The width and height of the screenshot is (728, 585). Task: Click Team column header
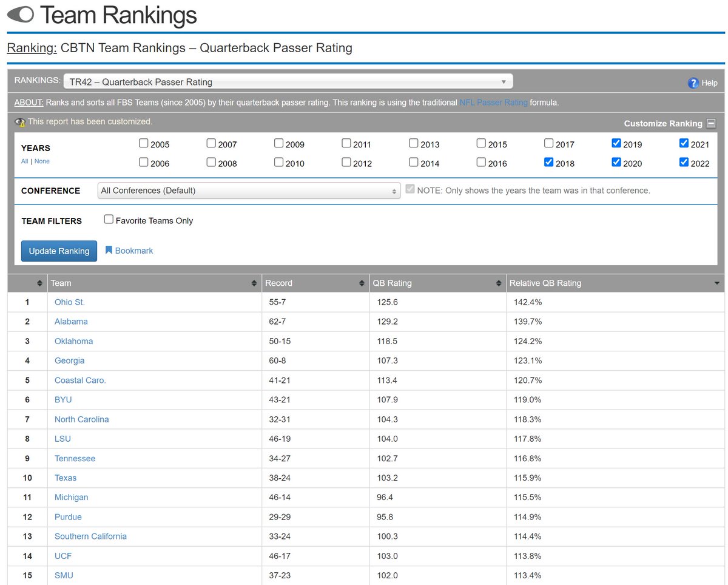[x=155, y=283]
